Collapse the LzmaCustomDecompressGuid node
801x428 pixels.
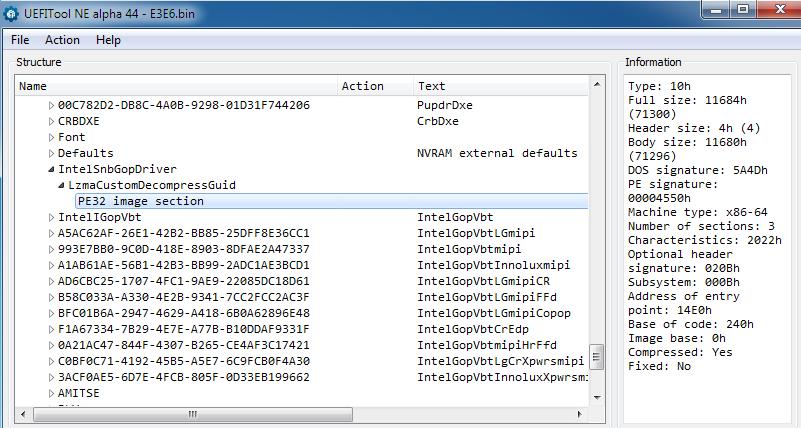61,185
